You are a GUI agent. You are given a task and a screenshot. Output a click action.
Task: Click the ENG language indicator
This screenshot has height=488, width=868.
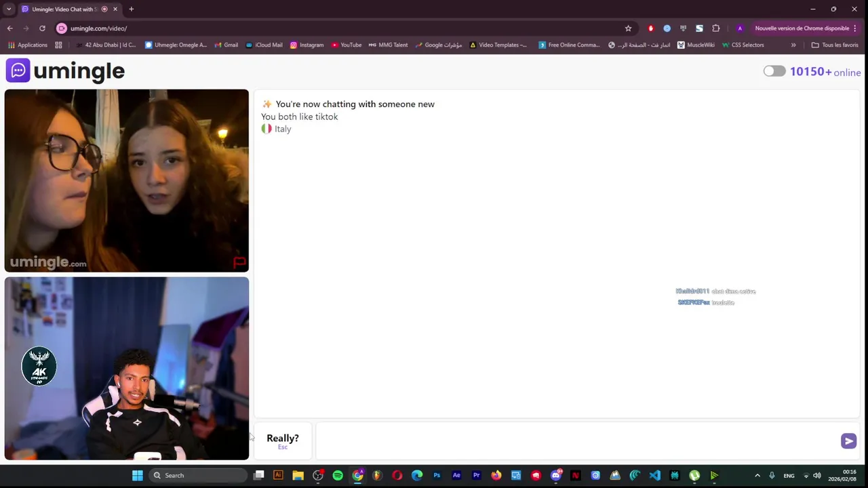789,476
